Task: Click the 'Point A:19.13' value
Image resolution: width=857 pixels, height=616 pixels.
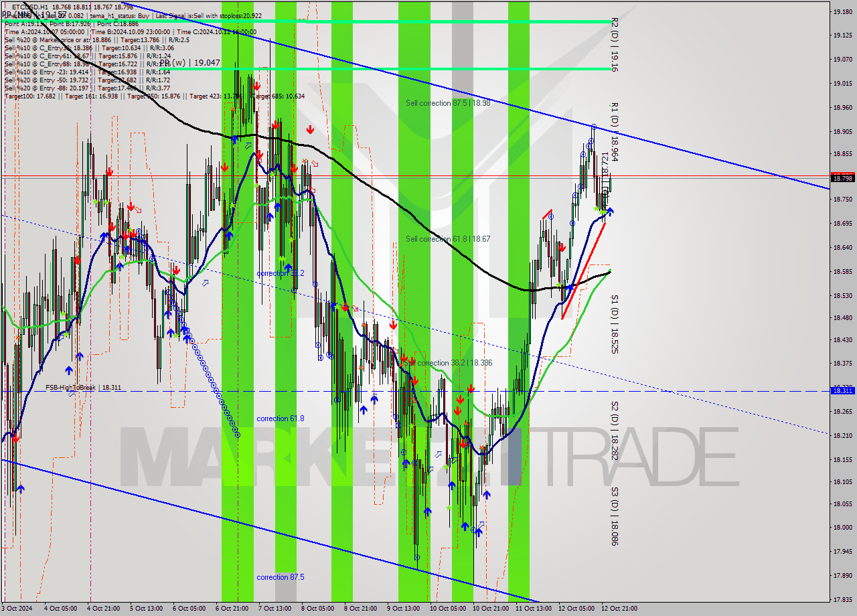Action: tap(25, 23)
